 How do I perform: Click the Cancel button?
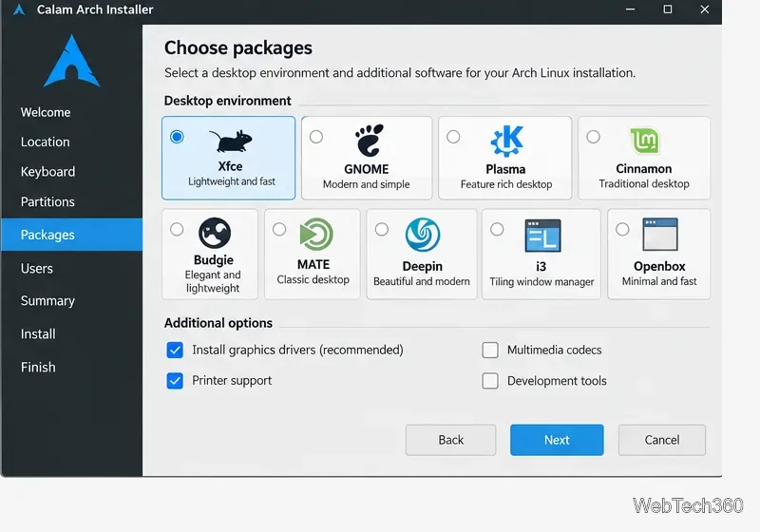[662, 440]
